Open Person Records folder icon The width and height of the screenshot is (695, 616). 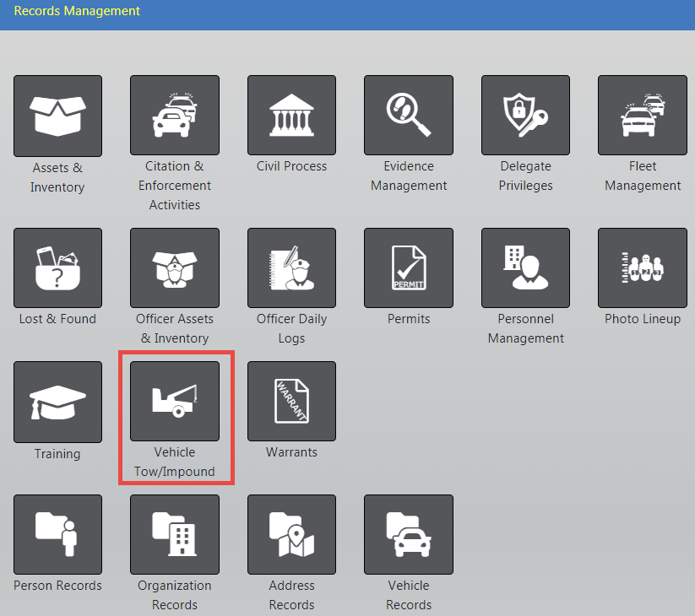57,535
